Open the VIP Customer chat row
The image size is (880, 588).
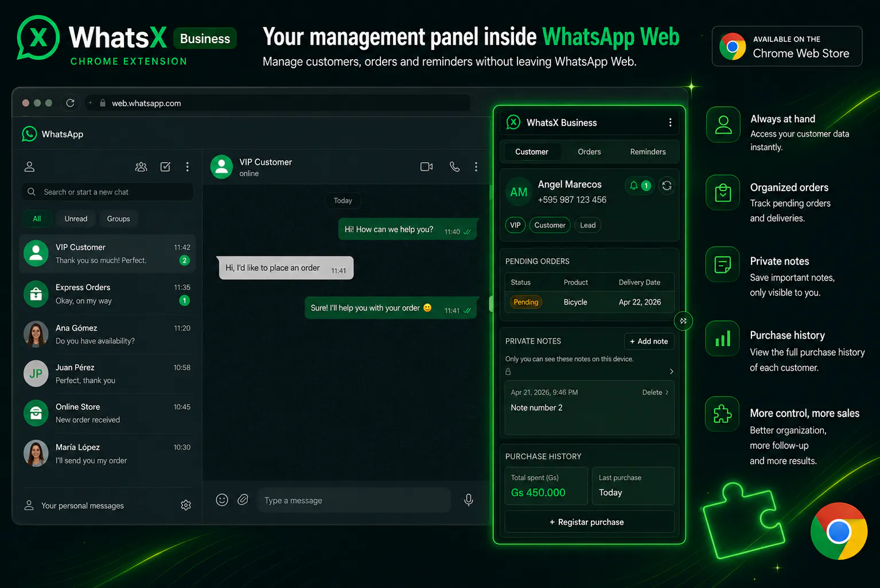[x=107, y=254]
